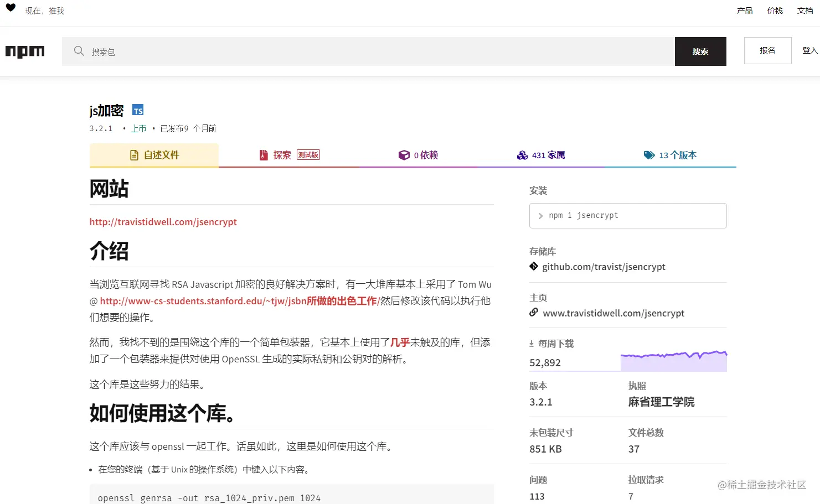Open the 7 pull requests count
820x504 pixels.
(631, 496)
